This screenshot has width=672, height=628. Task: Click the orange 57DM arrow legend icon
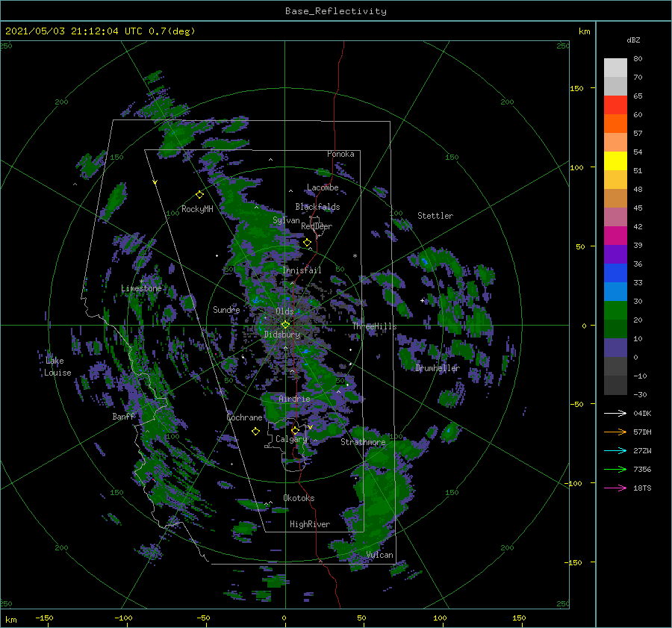(615, 432)
